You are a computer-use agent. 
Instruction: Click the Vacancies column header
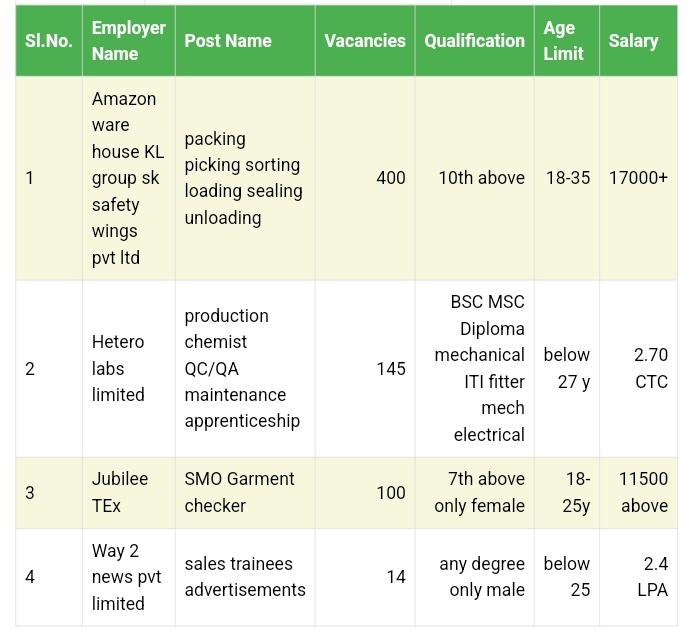click(365, 41)
